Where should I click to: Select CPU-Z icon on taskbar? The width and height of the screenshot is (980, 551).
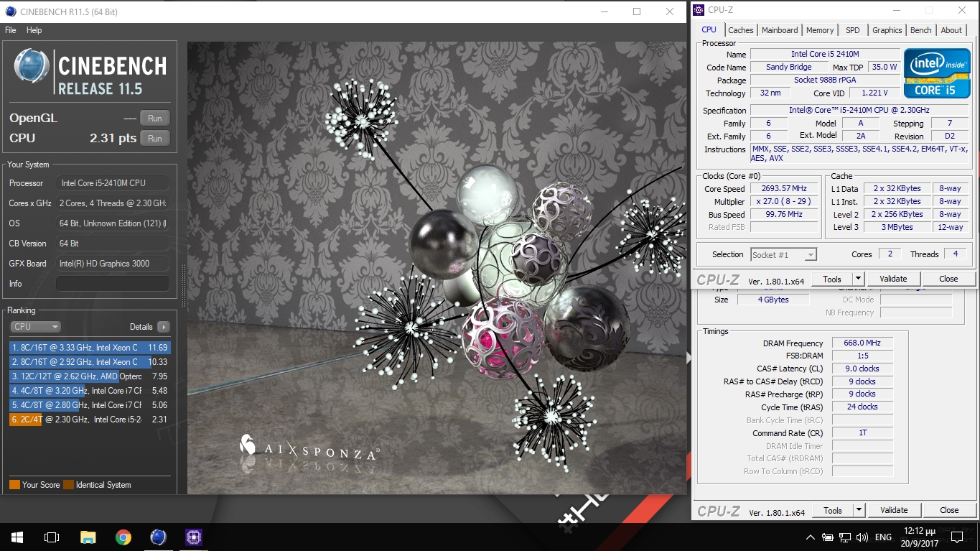point(194,537)
